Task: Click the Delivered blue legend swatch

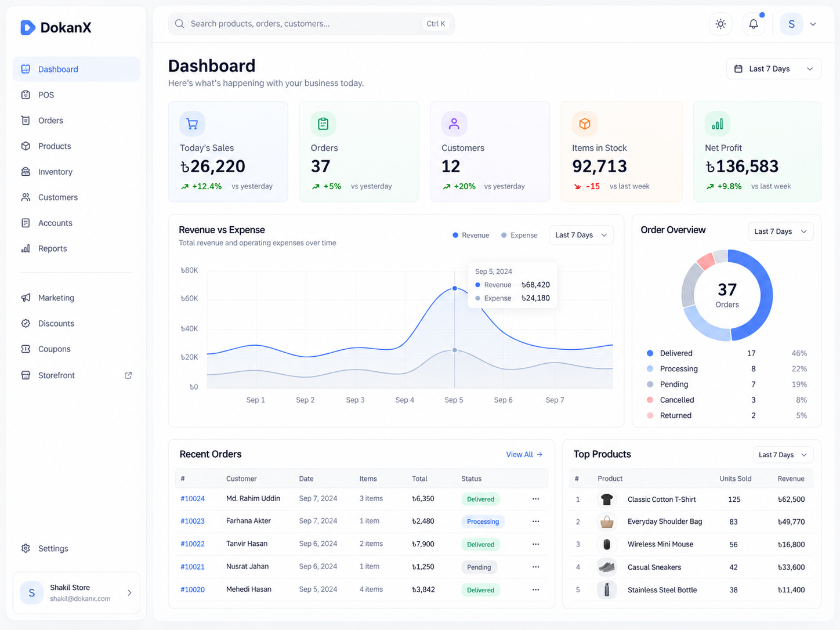Action: pyautogui.click(x=650, y=353)
